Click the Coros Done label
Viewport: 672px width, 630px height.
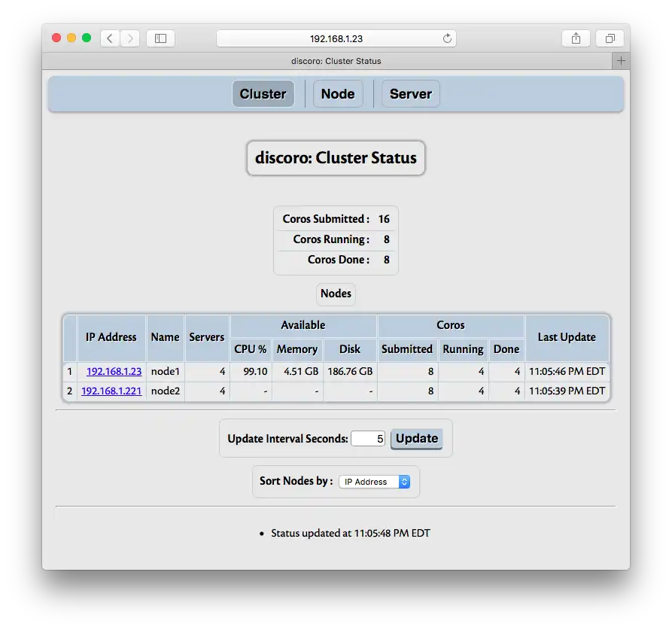tap(338, 260)
